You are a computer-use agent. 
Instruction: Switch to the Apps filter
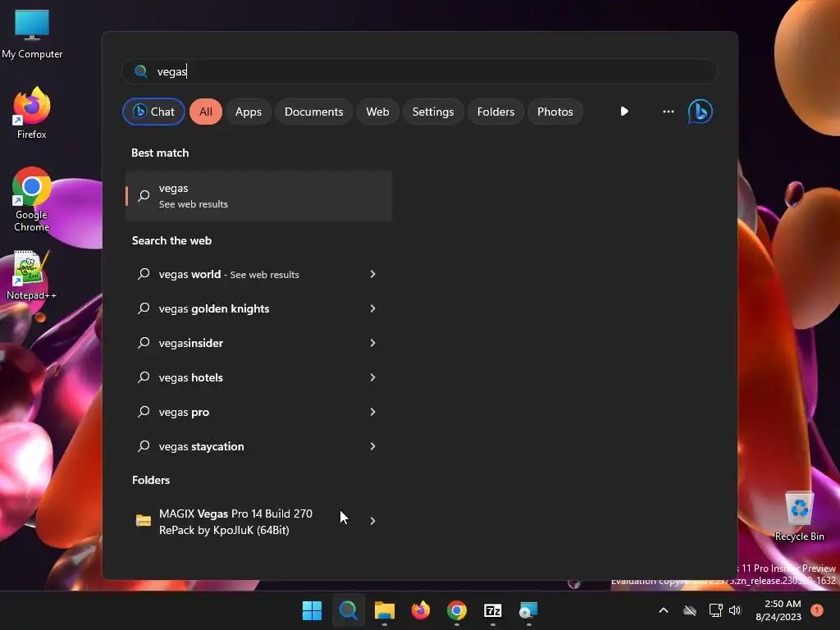point(248,112)
